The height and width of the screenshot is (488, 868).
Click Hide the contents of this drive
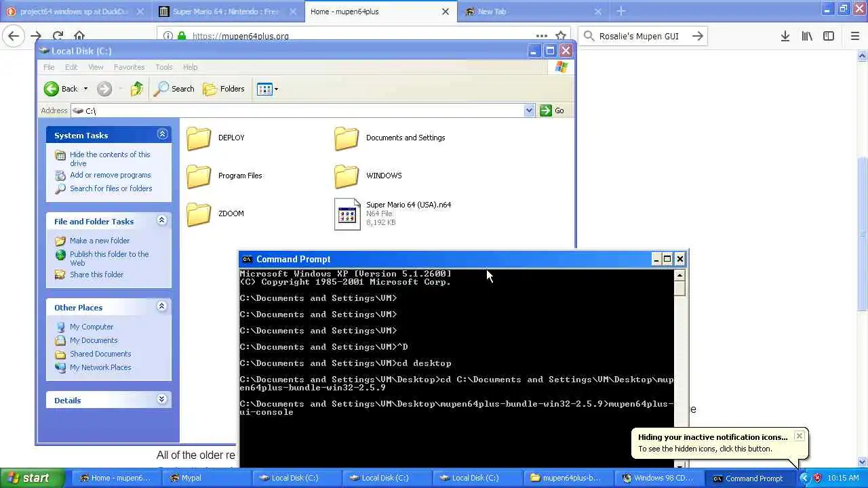coord(110,159)
